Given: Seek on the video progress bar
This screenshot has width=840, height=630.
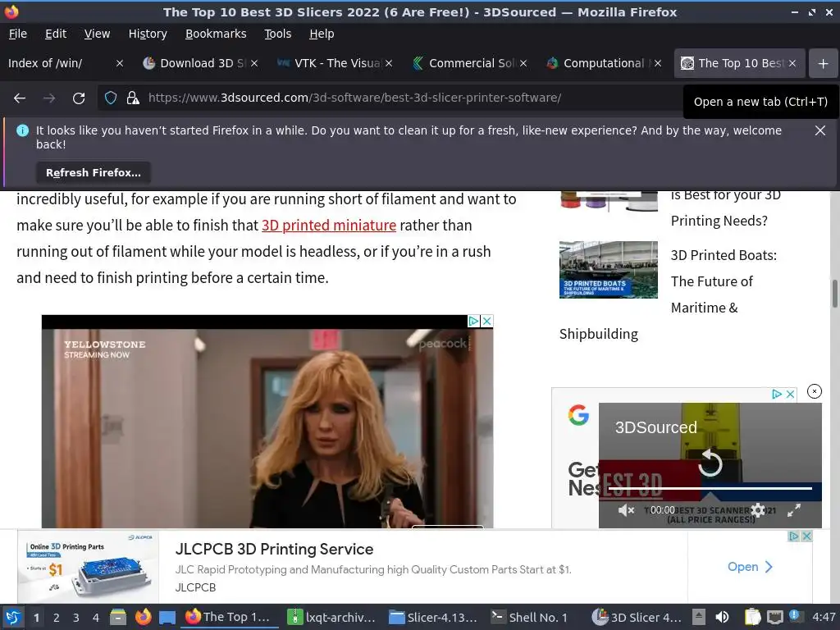Looking at the screenshot, I should [x=710, y=488].
